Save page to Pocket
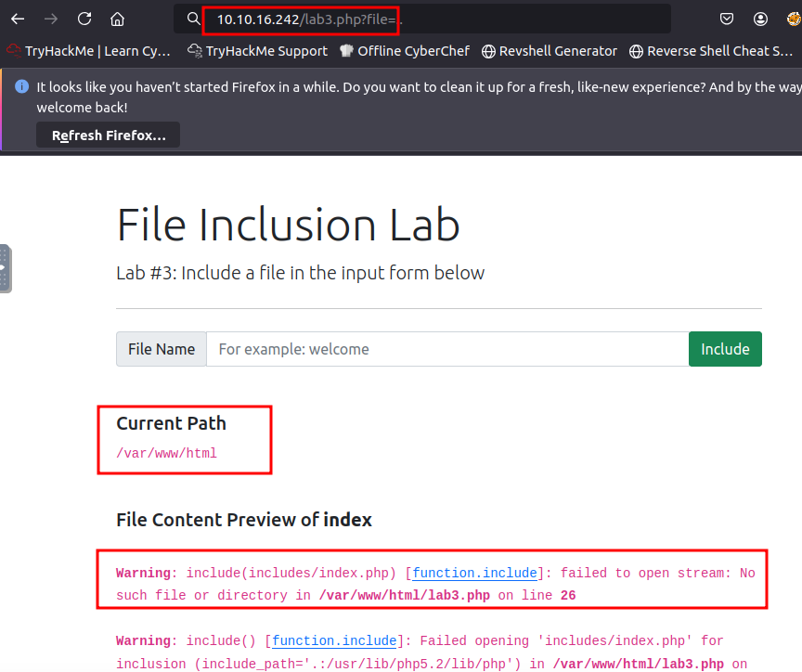802x672 pixels. pos(727,18)
